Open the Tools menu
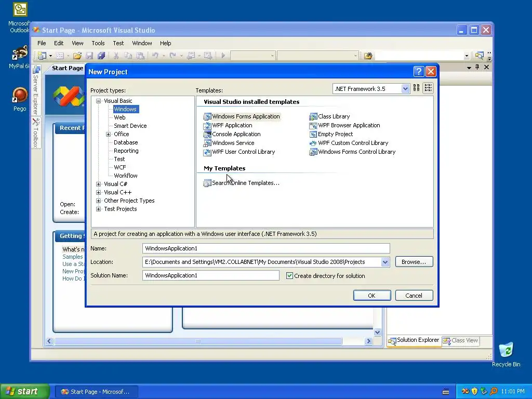 click(x=98, y=43)
